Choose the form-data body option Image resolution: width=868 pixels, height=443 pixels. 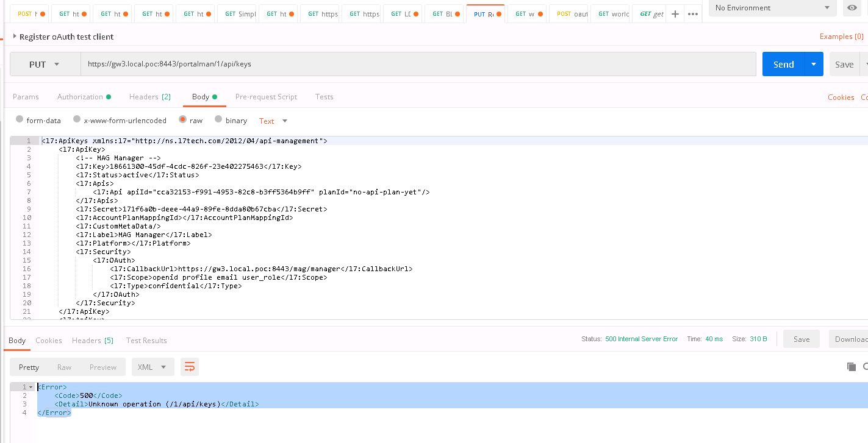point(20,119)
